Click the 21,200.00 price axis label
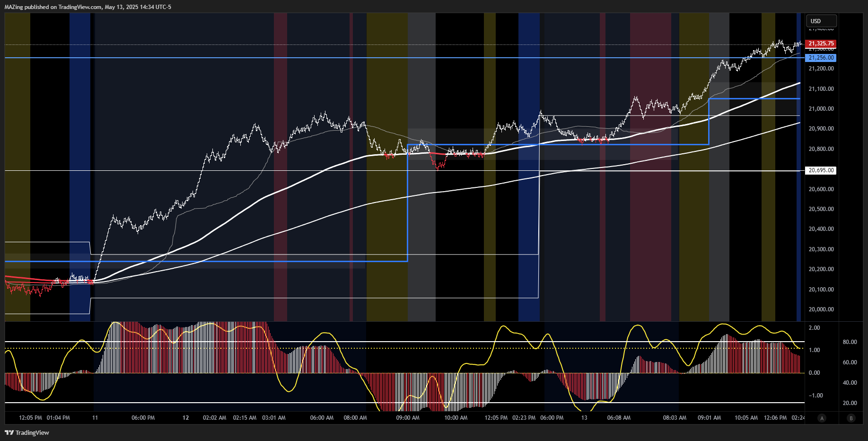The height and width of the screenshot is (441, 868). point(821,69)
